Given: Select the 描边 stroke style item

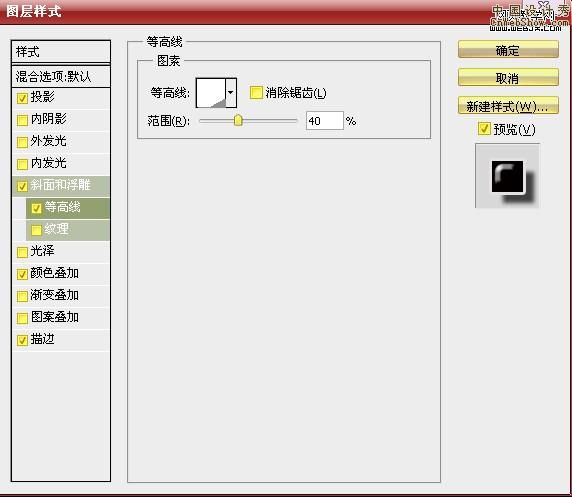Looking at the screenshot, I should click(61, 340).
